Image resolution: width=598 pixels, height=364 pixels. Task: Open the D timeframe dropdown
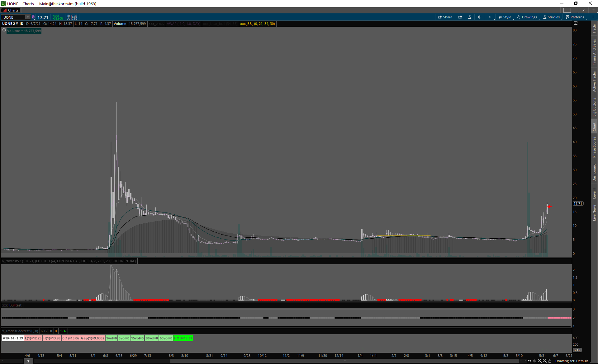point(490,17)
